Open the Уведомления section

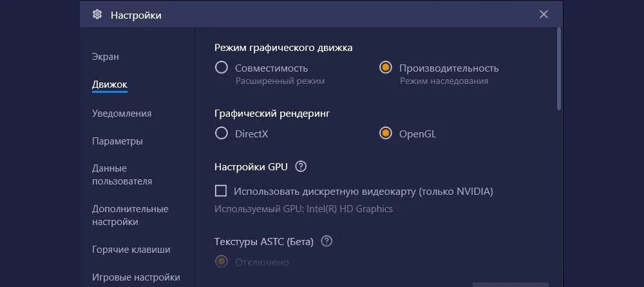122,114
